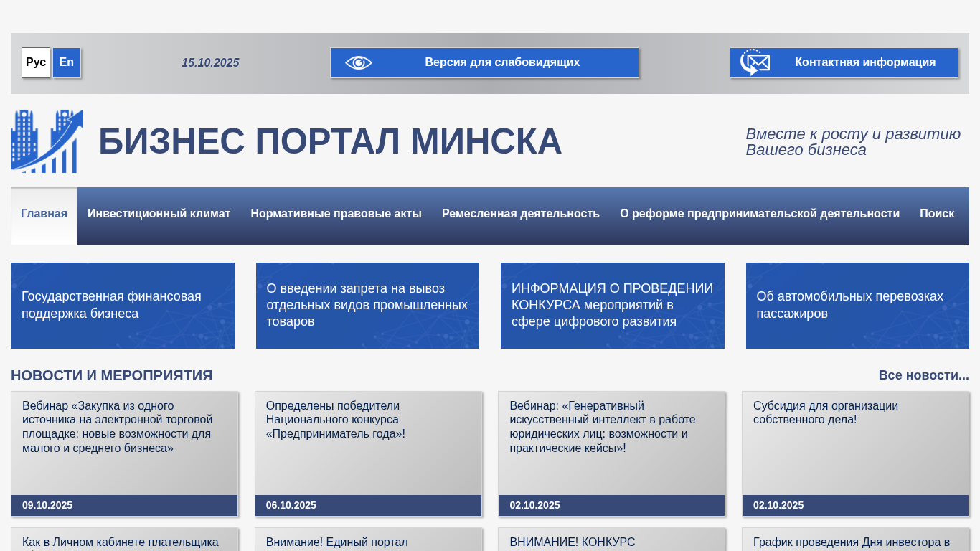Click the envelope contact information icon
The width and height of the screenshot is (980, 551).
(755, 63)
